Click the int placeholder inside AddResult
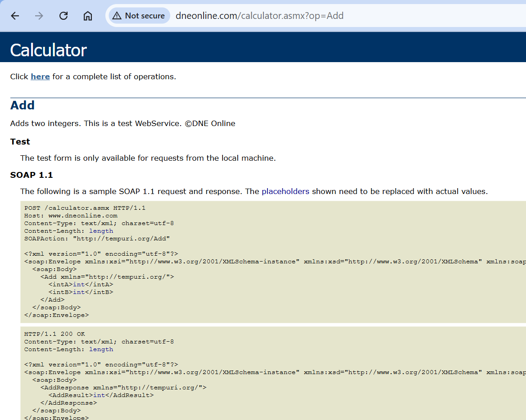This screenshot has width=526, height=420. [x=99, y=395]
